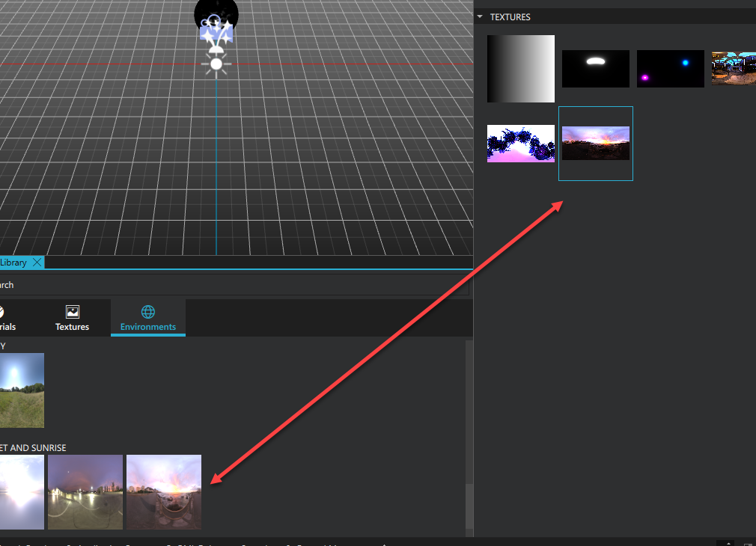Choose the sunny grass field environment
Screen dimensions: 756x546
(x=22, y=390)
